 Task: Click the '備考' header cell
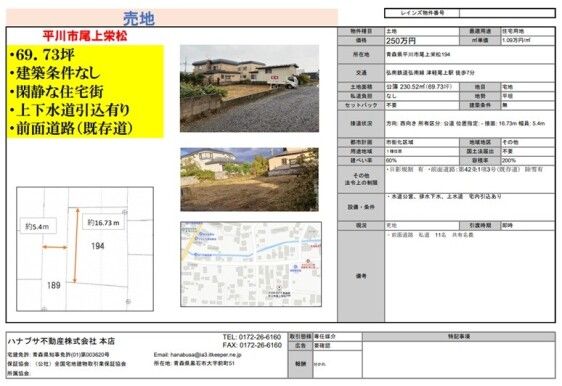(x=361, y=276)
